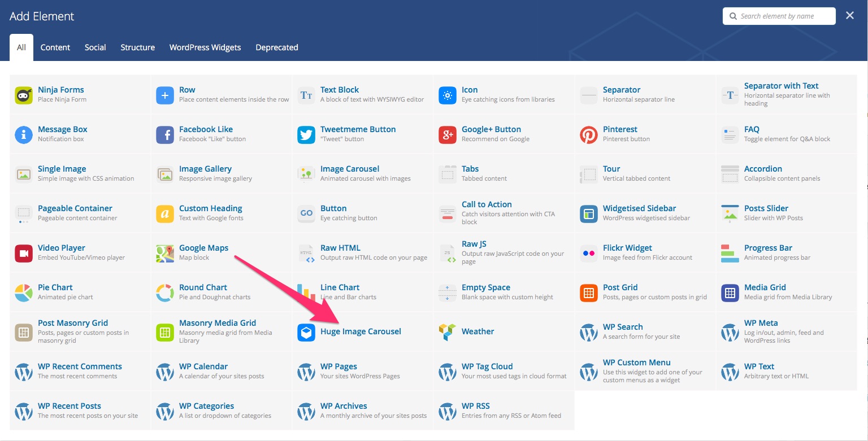Insert the Accordion element

[787, 174]
